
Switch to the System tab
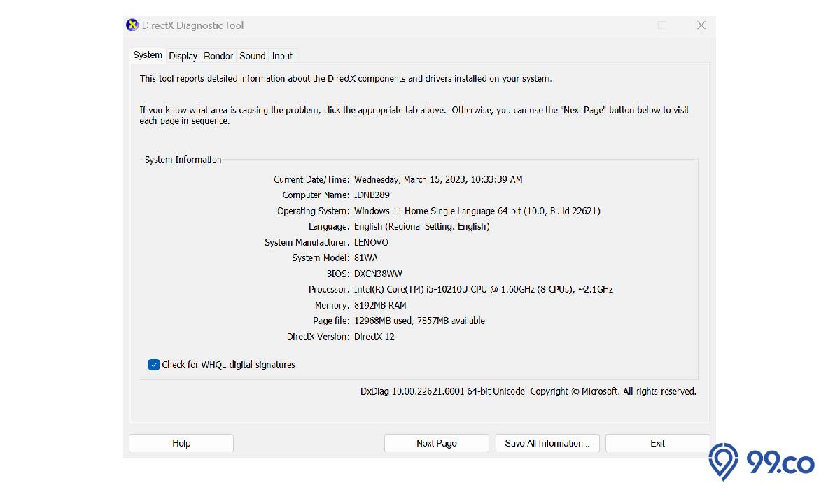(148, 55)
